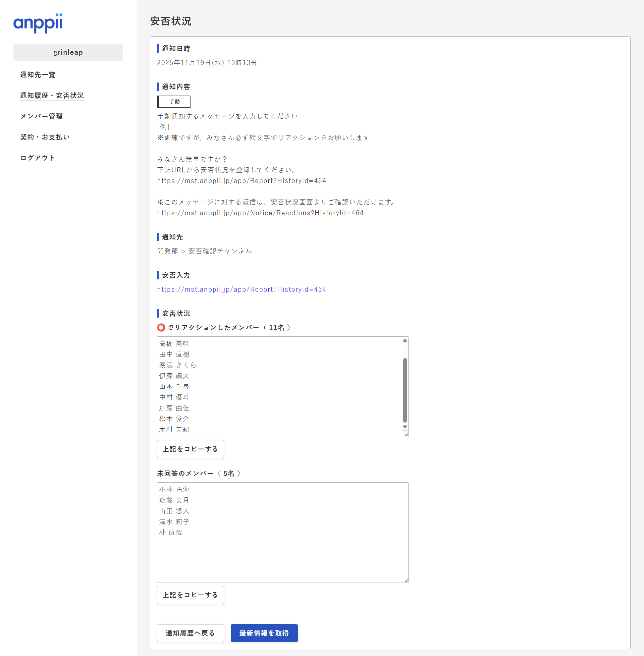Click resize handle of reacted members textarea
Screen dimensions: 644x656
pos(406,435)
